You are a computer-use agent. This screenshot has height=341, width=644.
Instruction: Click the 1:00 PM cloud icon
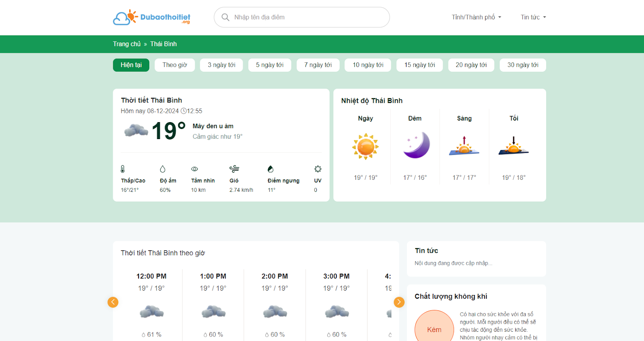coord(213,312)
